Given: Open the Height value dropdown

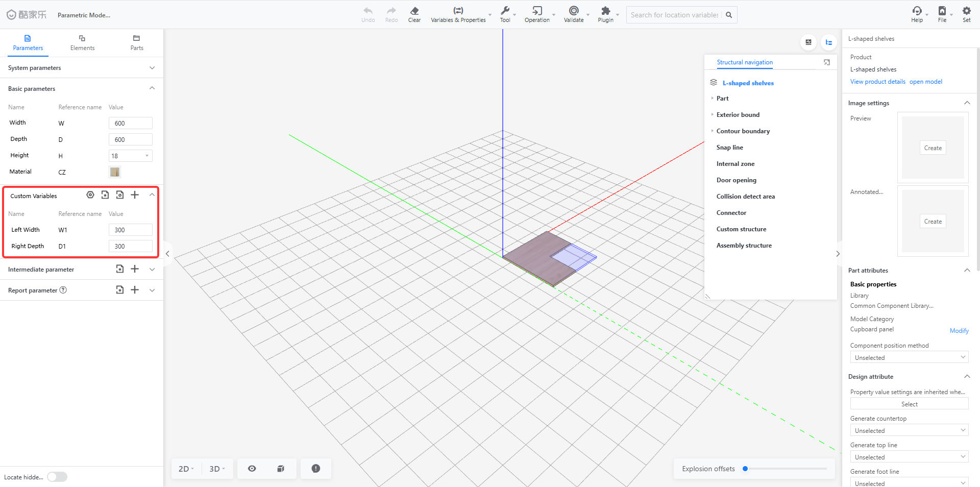Looking at the screenshot, I should (131, 156).
